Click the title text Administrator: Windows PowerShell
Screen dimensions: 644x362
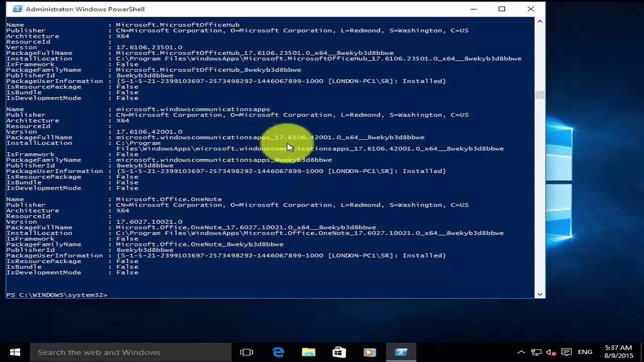click(x=85, y=9)
